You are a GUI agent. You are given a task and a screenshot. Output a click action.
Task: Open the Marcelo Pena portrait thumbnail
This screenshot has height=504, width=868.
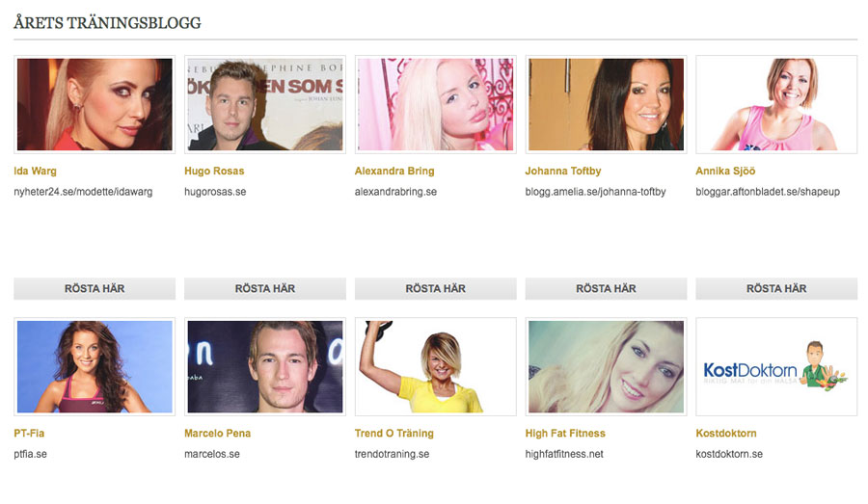pyautogui.click(x=265, y=367)
